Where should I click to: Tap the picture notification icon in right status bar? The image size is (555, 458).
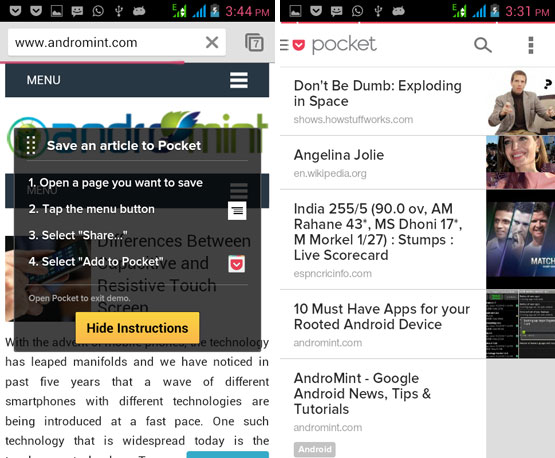pyautogui.click(x=295, y=11)
